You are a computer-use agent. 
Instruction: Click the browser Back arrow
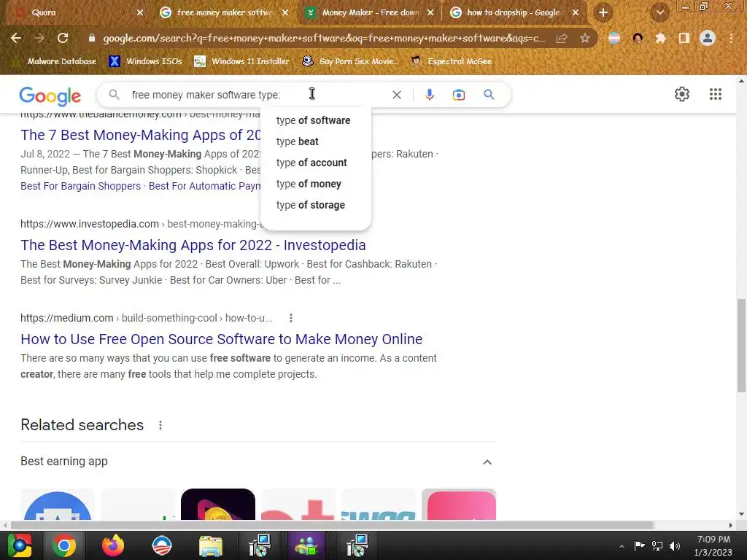pyautogui.click(x=16, y=38)
